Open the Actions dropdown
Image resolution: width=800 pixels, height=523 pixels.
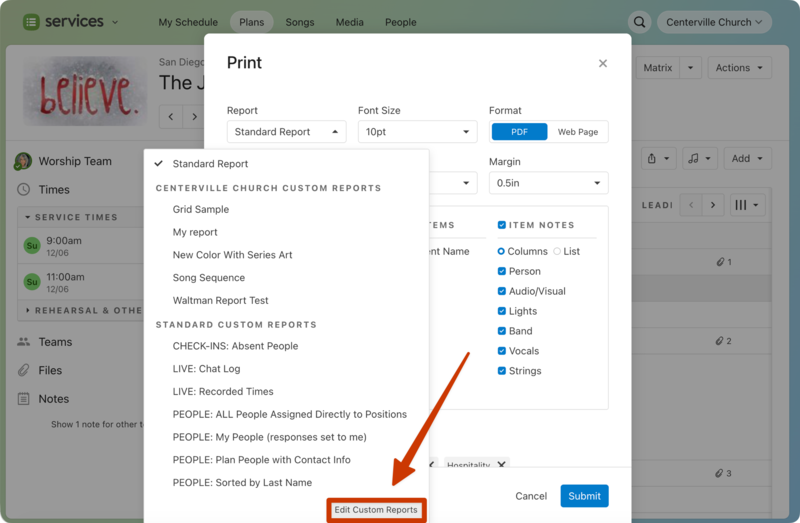pos(739,67)
